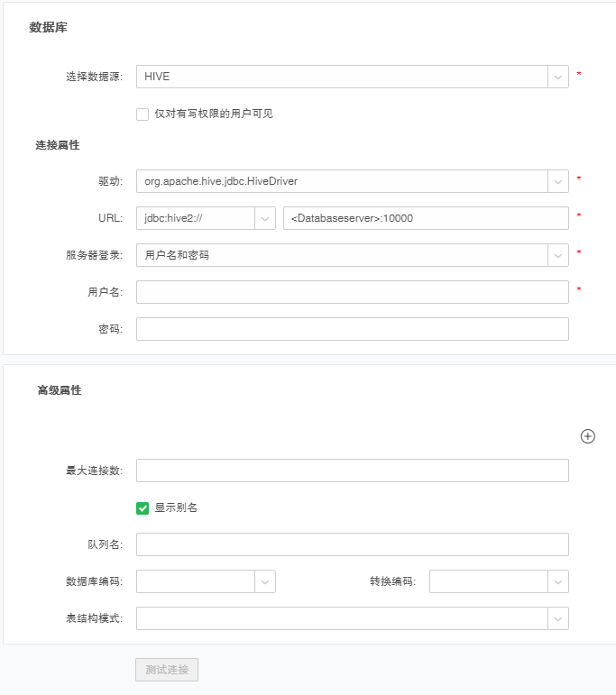Click the org.apache.hive.jdbc.HiveDriver text box
The height and width of the screenshot is (695, 616).
pyautogui.click(x=341, y=181)
